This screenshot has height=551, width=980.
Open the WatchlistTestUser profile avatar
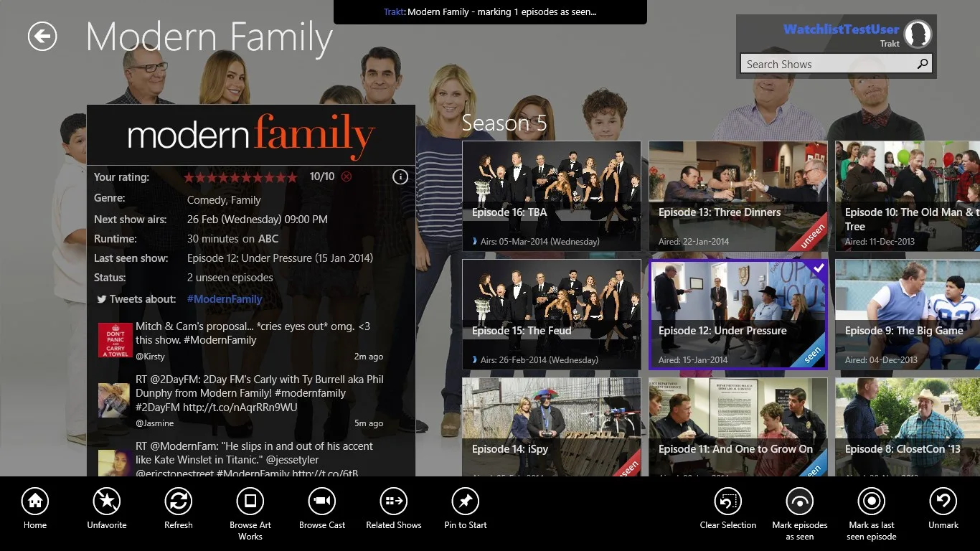[918, 34]
